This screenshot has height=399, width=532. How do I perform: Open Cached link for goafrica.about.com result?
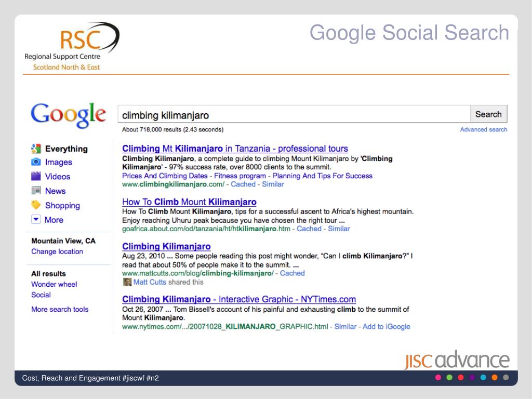(309, 229)
